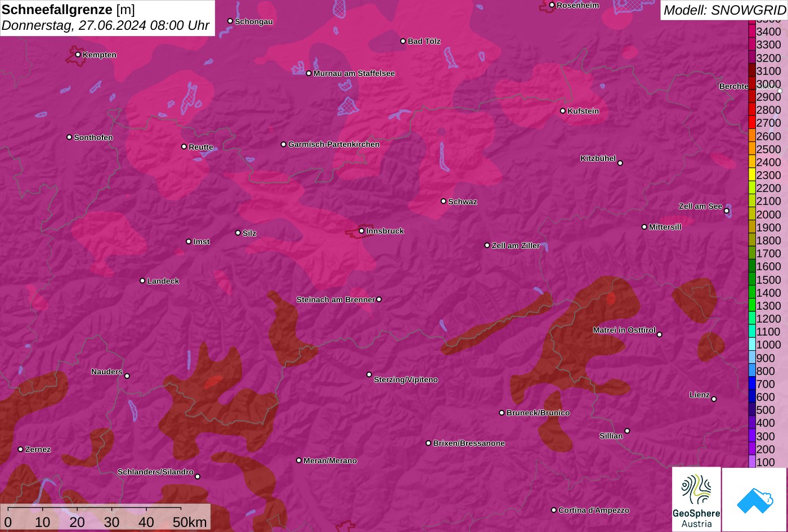Click the 100 legend value

click(765, 462)
